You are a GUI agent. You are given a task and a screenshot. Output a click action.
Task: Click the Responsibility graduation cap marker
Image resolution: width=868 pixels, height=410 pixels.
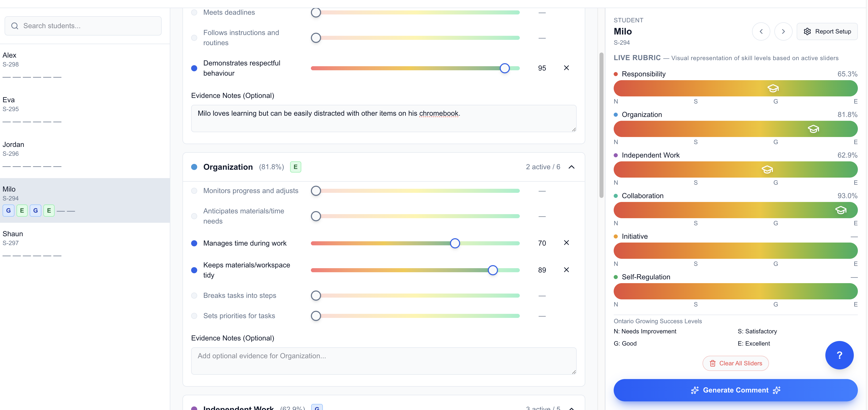[773, 88]
